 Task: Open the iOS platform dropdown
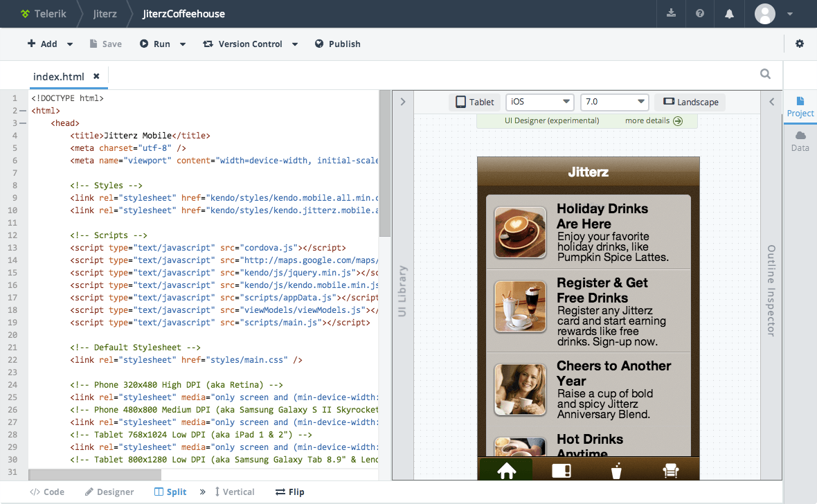[x=540, y=102]
